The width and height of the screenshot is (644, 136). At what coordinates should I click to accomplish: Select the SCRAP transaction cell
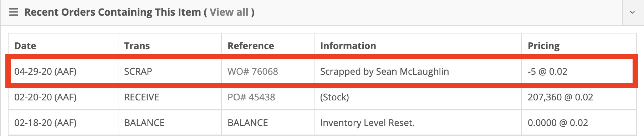click(170, 72)
